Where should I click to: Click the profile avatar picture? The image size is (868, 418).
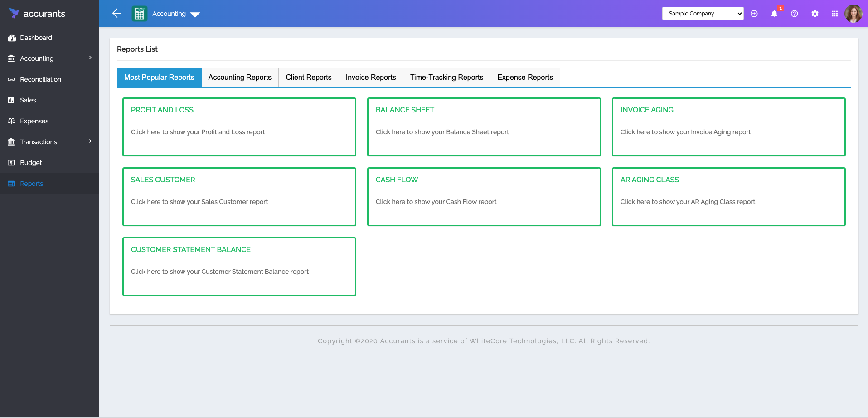pos(853,14)
